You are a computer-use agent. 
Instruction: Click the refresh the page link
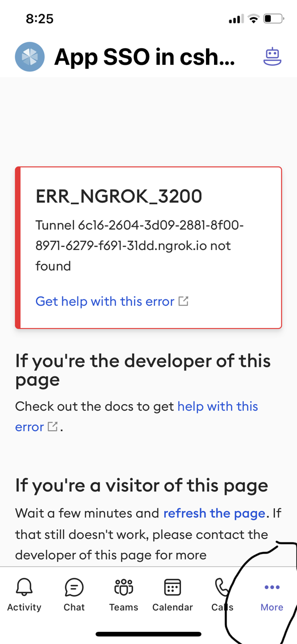[214, 513]
